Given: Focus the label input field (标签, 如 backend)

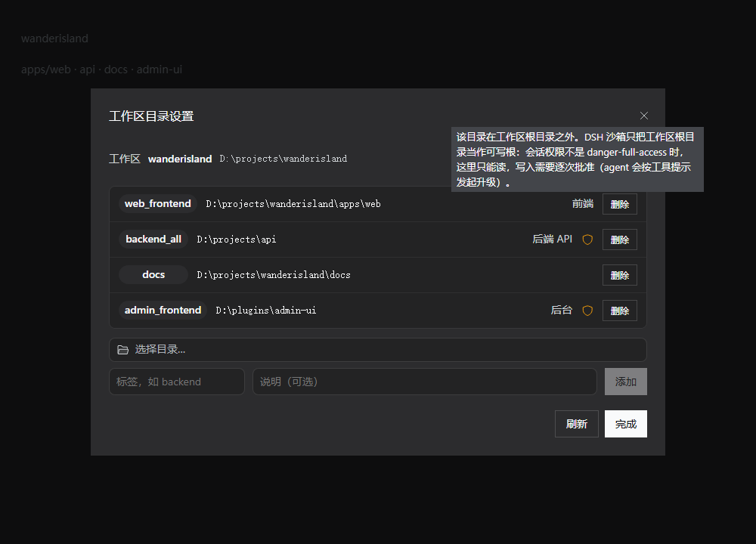Looking at the screenshot, I should point(177,382).
